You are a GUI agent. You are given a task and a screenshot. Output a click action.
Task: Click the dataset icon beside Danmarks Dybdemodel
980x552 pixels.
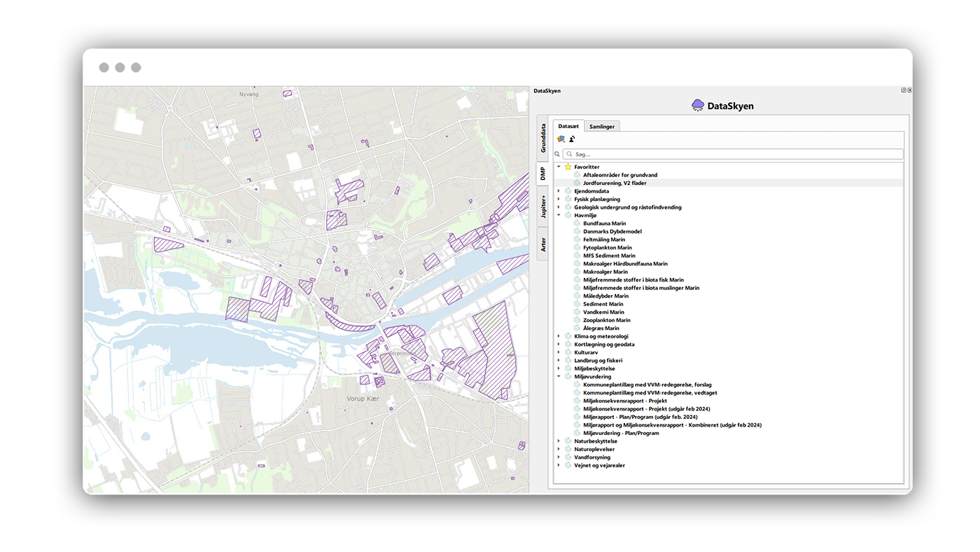point(577,232)
